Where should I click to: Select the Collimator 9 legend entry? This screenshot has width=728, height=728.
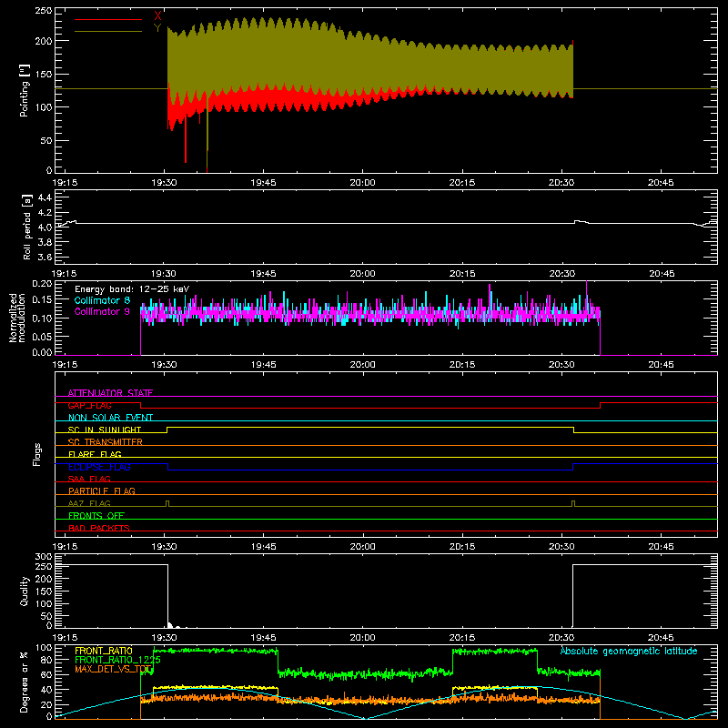[102, 311]
